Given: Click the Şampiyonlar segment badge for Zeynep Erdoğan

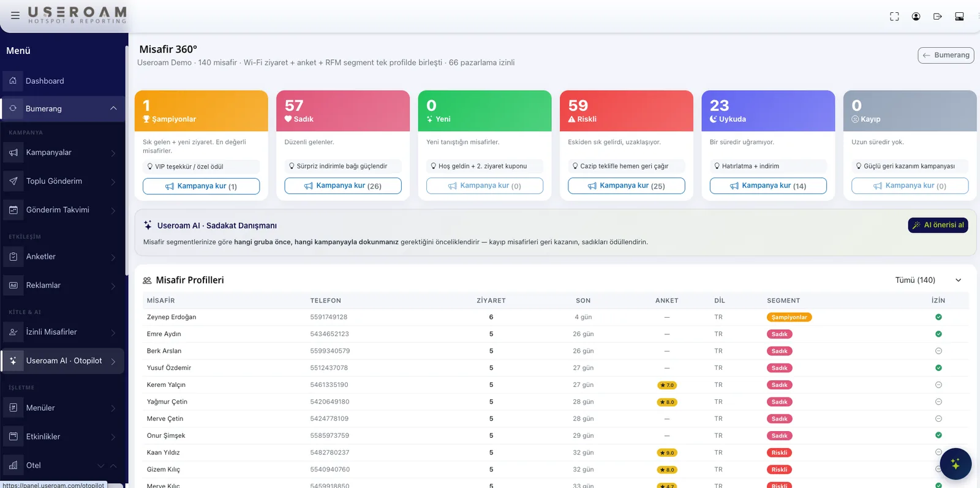Looking at the screenshot, I should 789,317.
